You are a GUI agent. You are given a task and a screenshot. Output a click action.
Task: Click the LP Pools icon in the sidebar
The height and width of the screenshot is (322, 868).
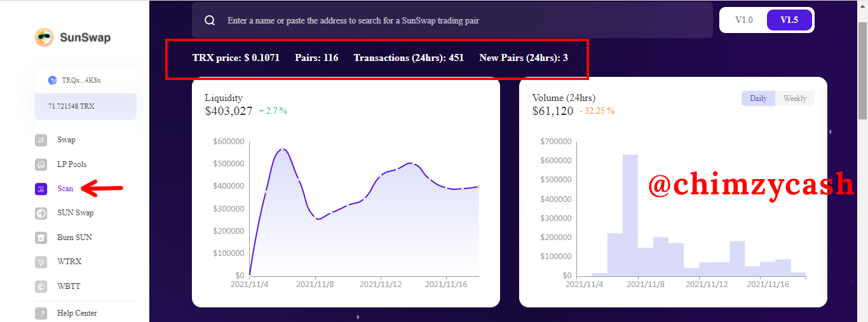click(41, 164)
